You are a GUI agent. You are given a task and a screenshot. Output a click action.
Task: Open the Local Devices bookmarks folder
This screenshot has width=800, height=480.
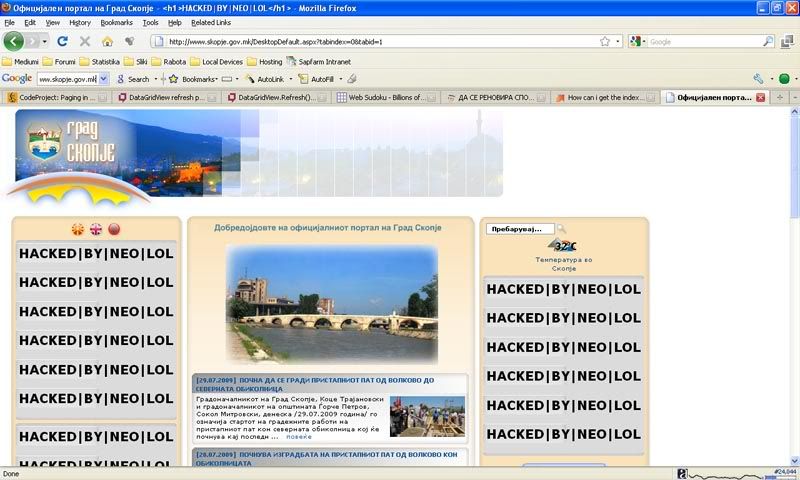(x=216, y=62)
